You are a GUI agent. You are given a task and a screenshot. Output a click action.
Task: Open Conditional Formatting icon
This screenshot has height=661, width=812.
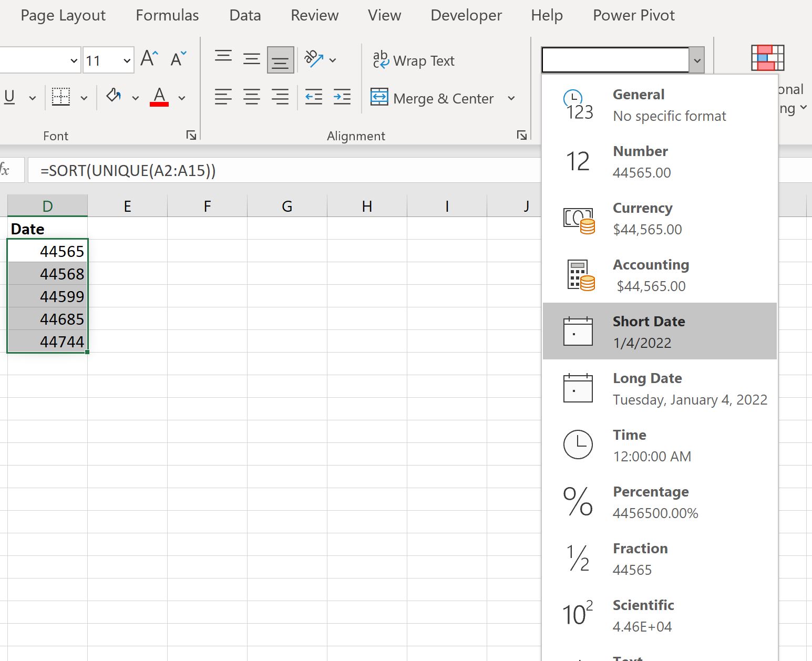767,58
